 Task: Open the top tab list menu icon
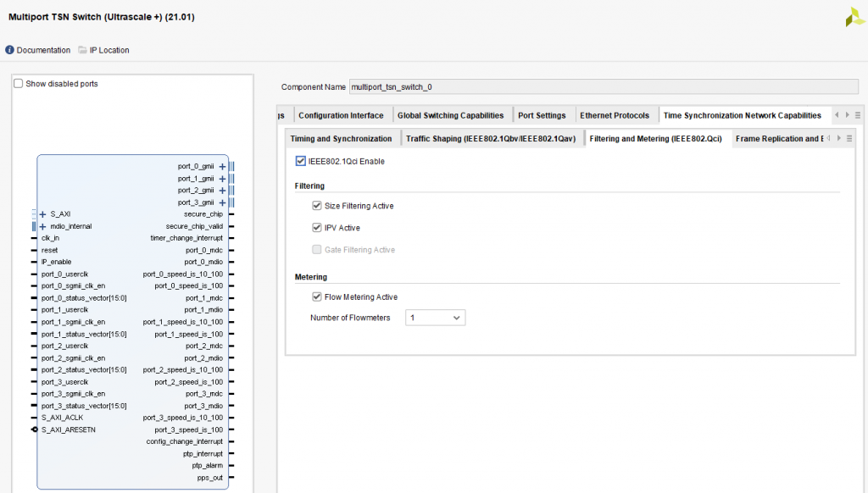pos(858,115)
